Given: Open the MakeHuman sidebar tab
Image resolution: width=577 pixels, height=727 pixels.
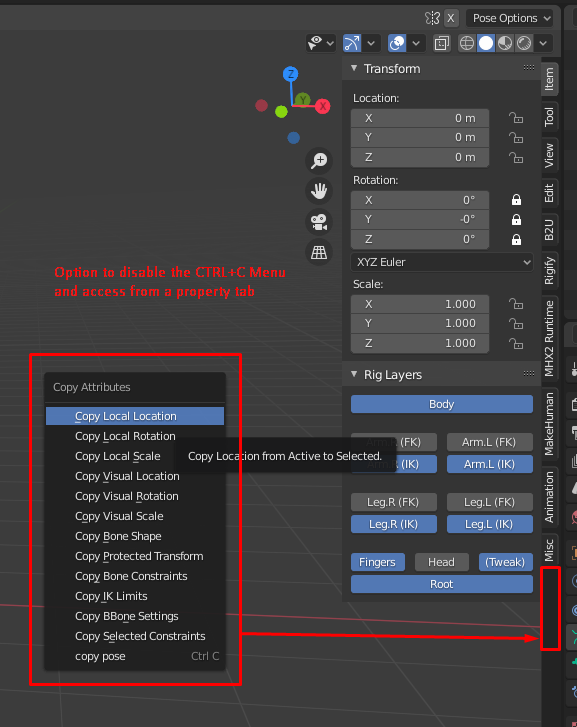Looking at the screenshot, I should click(550, 424).
